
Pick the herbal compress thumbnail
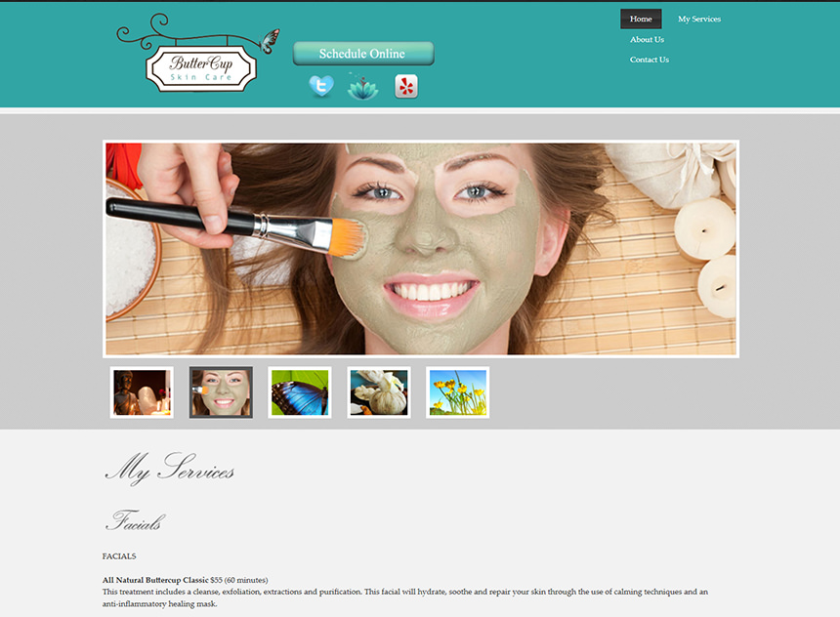[379, 392]
